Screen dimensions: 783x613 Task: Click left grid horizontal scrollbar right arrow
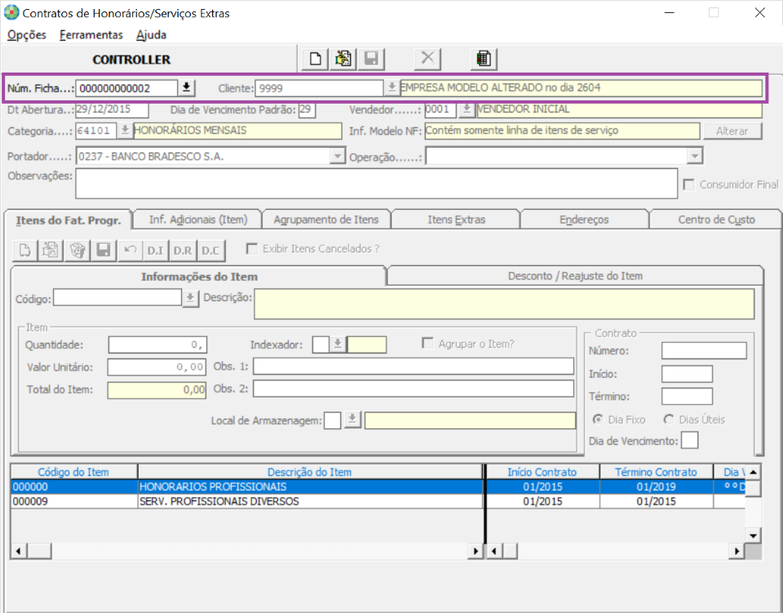pos(475,551)
